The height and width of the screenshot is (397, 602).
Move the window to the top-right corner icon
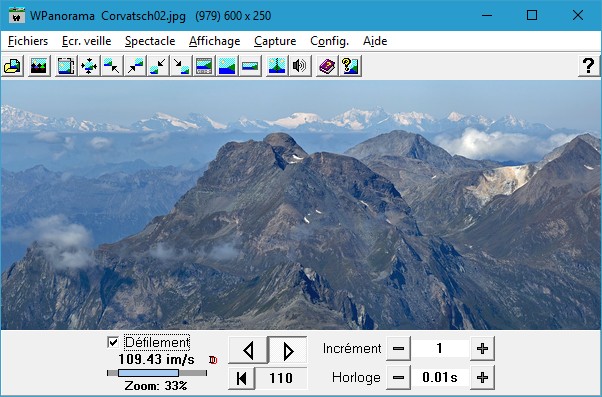pyautogui.click(x=135, y=66)
